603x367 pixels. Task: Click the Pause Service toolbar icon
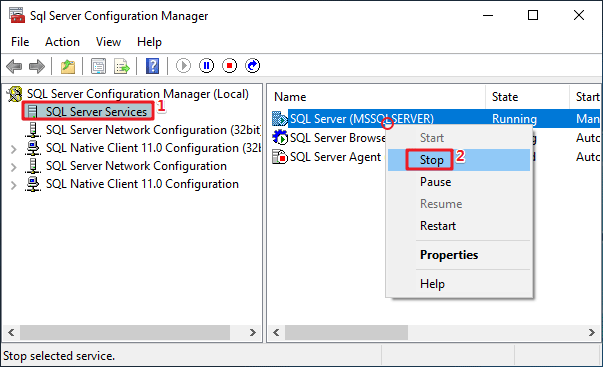[x=207, y=66]
